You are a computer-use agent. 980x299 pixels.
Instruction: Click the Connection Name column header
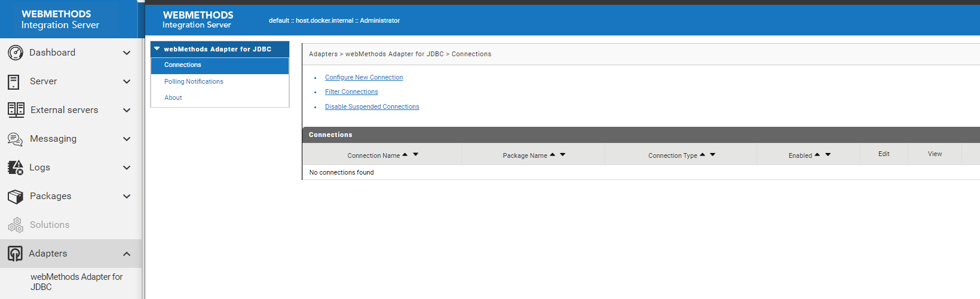tap(373, 155)
